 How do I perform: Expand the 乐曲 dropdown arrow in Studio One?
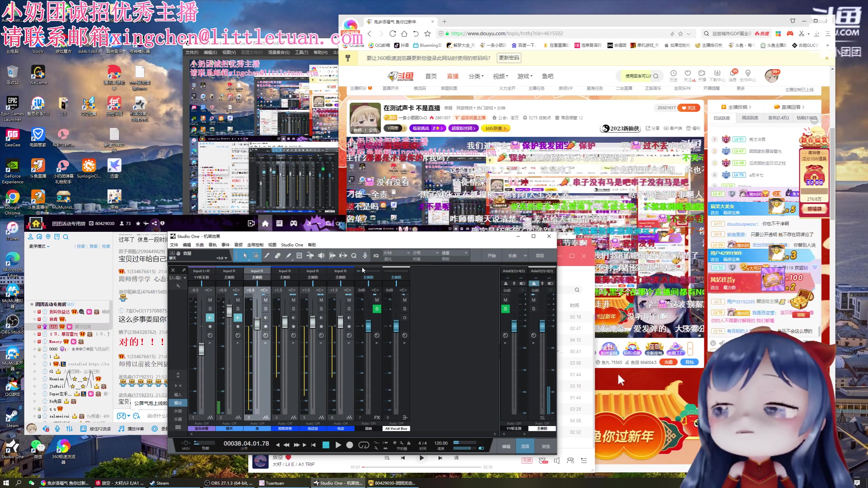click(x=525, y=256)
